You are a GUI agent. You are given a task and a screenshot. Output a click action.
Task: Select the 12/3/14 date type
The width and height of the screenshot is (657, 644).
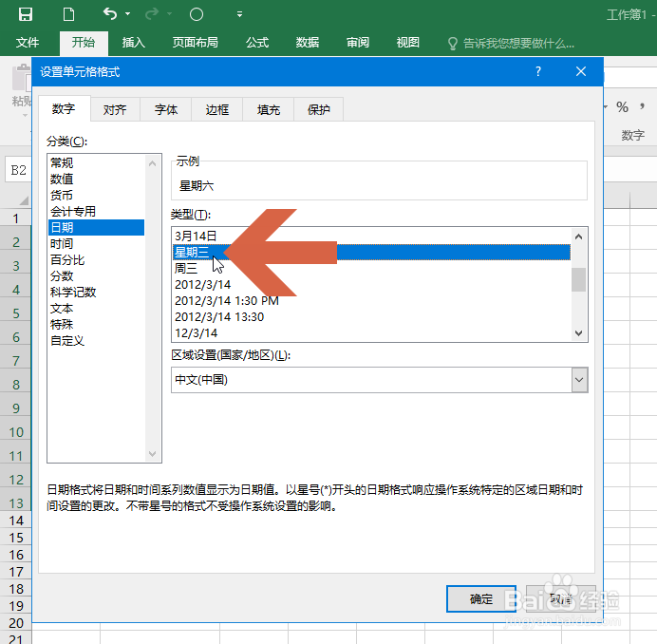[x=371, y=333]
